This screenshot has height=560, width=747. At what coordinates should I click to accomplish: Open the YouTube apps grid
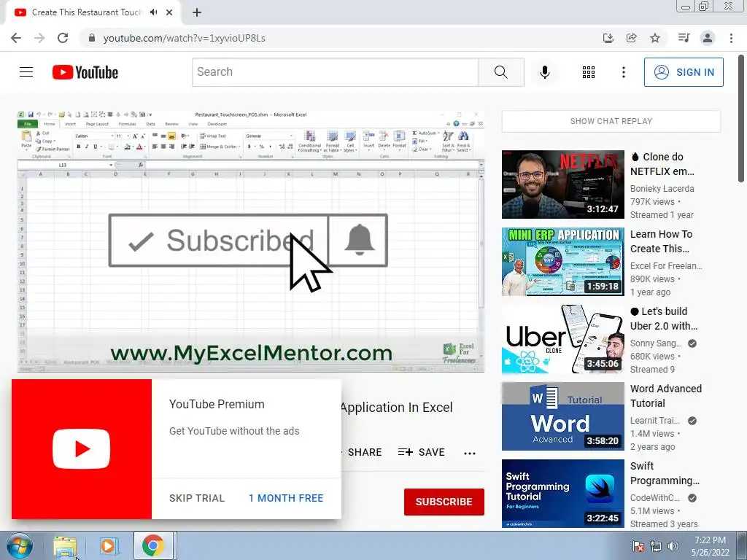click(589, 72)
